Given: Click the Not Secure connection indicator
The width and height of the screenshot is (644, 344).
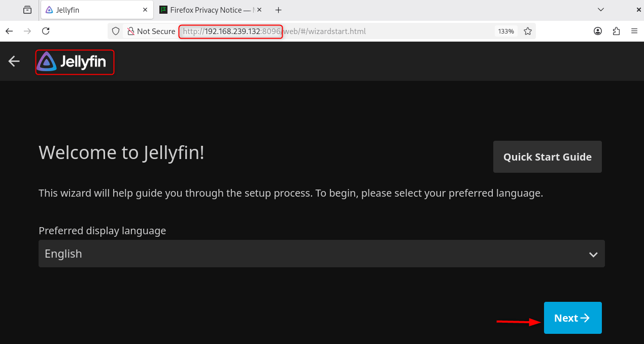Looking at the screenshot, I should point(151,31).
